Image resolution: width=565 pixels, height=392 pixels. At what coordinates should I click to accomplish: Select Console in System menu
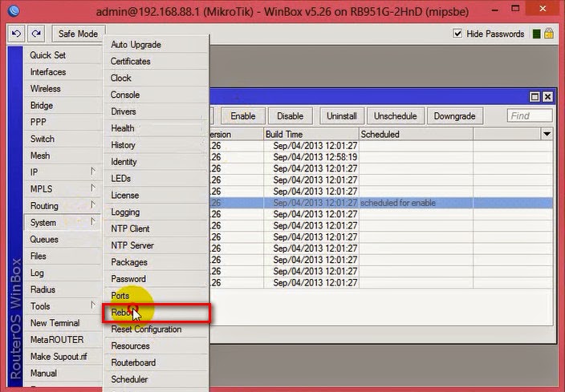(156, 95)
